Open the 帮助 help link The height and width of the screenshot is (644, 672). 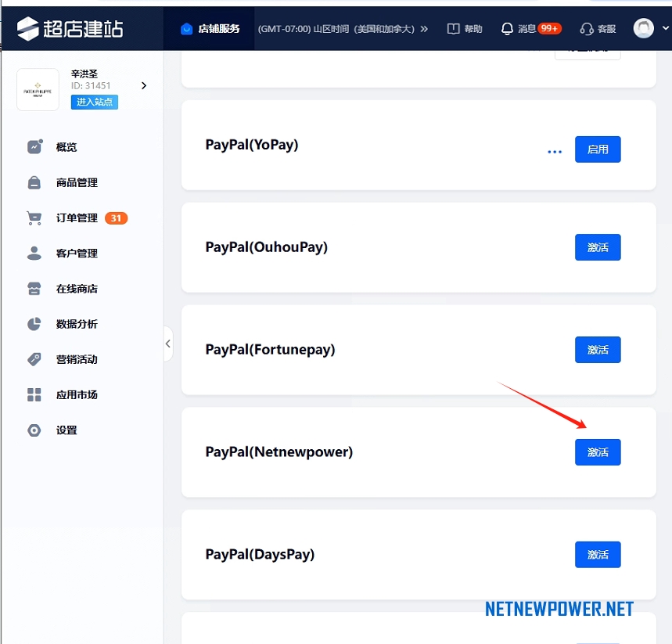pyautogui.click(x=473, y=29)
